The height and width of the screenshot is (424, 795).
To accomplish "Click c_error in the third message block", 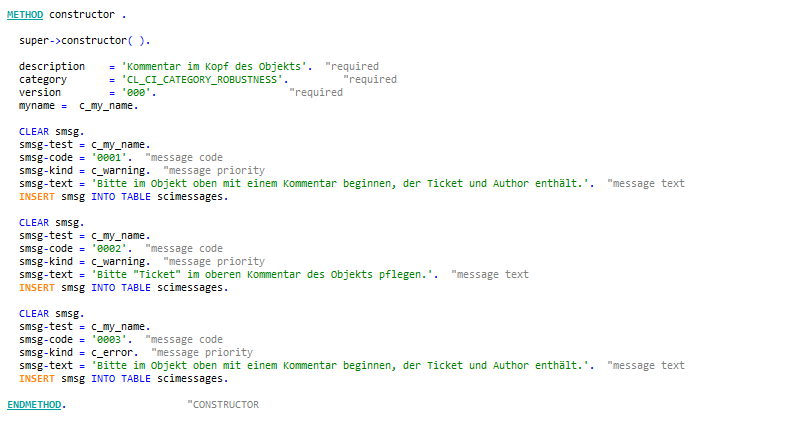I will coord(114,352).
